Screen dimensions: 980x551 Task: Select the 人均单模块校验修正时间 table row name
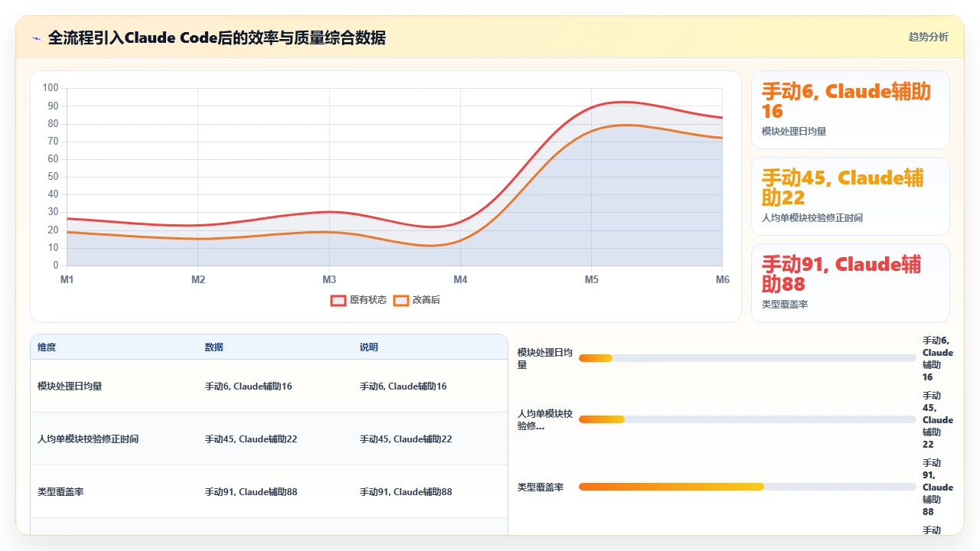88,439
